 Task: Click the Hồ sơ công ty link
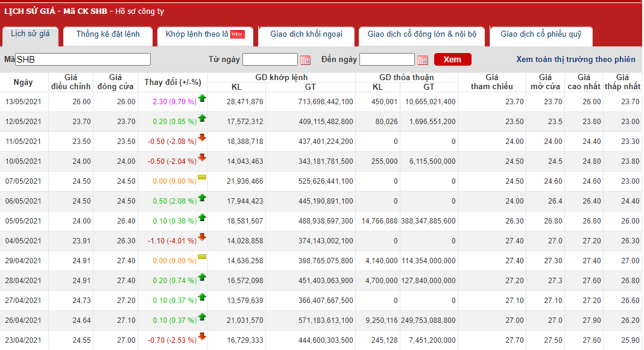point(140,11)
